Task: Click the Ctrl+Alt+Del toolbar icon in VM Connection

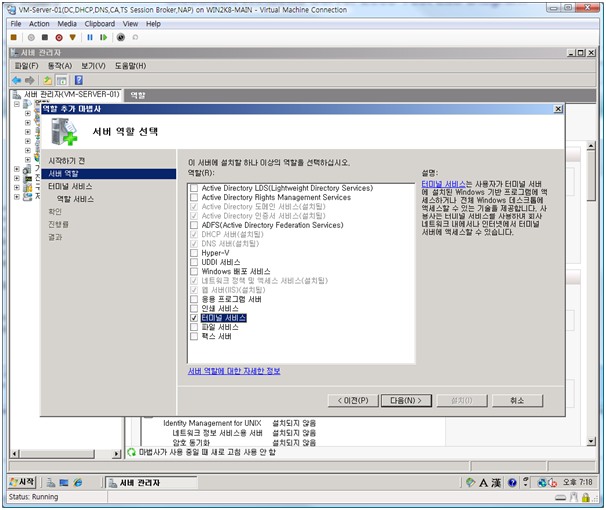Action: click(x=14, y=37)
